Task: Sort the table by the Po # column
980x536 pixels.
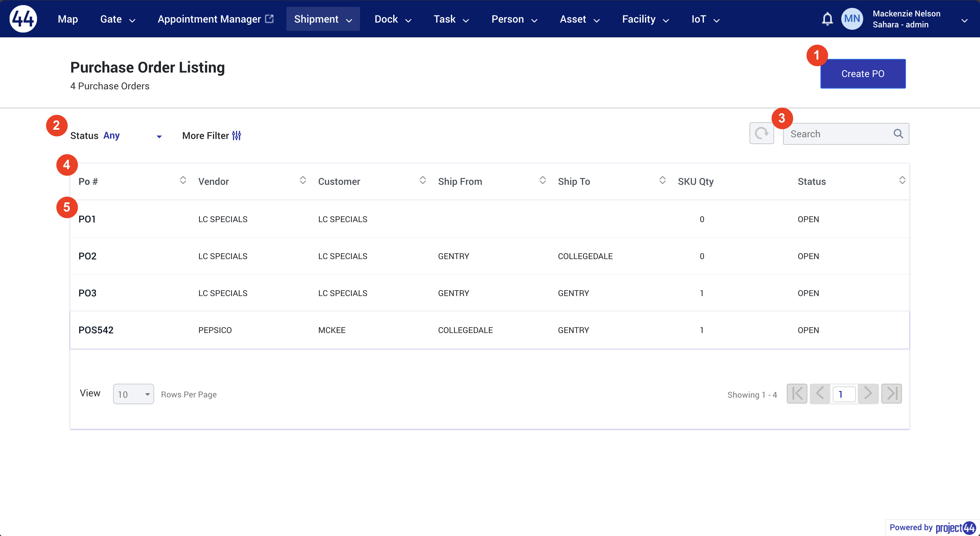Action: tap(183, 181)
